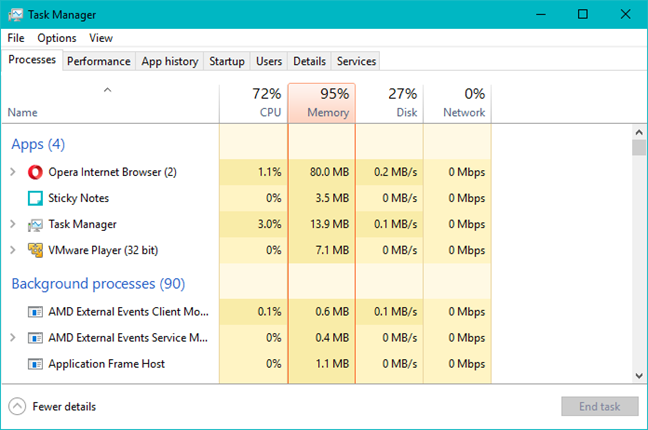This screenshot has height=430, width=648.
Task: Open the File menu
Action: (x=16, y=38)
